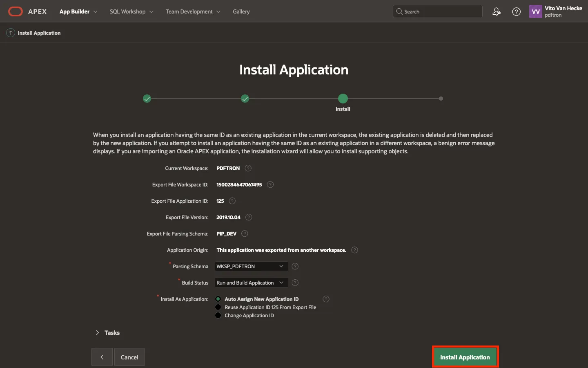The width and height of the screenshot is (588, 368).
Task: Select the Change Application ID radio option
Action: tap(218, 315)
